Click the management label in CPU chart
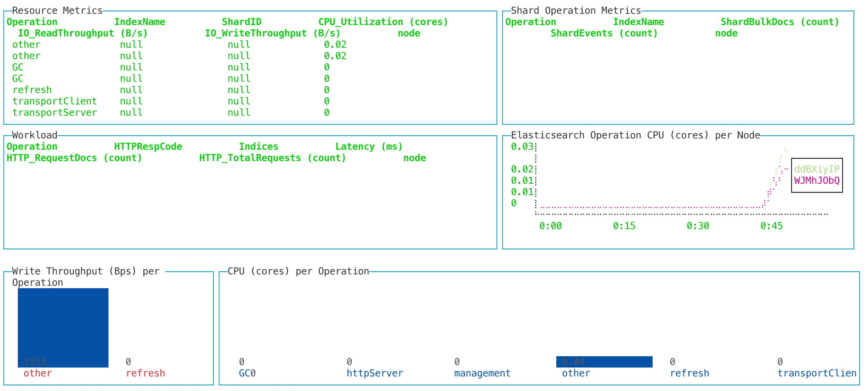868x391 pixels. point(482,373)
